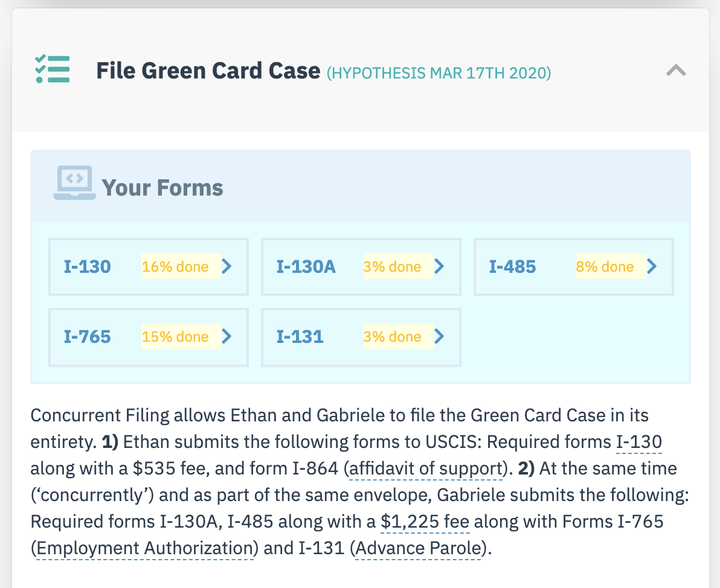Viewport: 720px width, 588px height.
Task: Open the I-130A form card
Action: click(361, 267)
